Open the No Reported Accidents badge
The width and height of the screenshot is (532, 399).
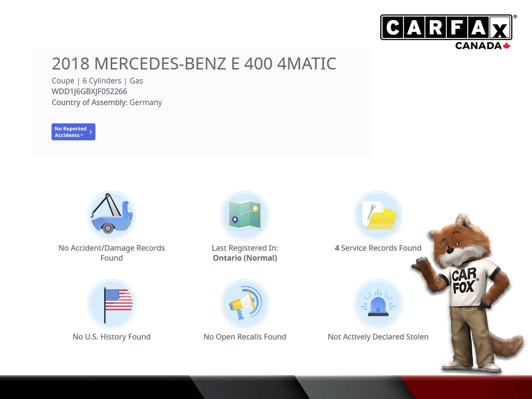pyautogui.click(x=73, y=132)
